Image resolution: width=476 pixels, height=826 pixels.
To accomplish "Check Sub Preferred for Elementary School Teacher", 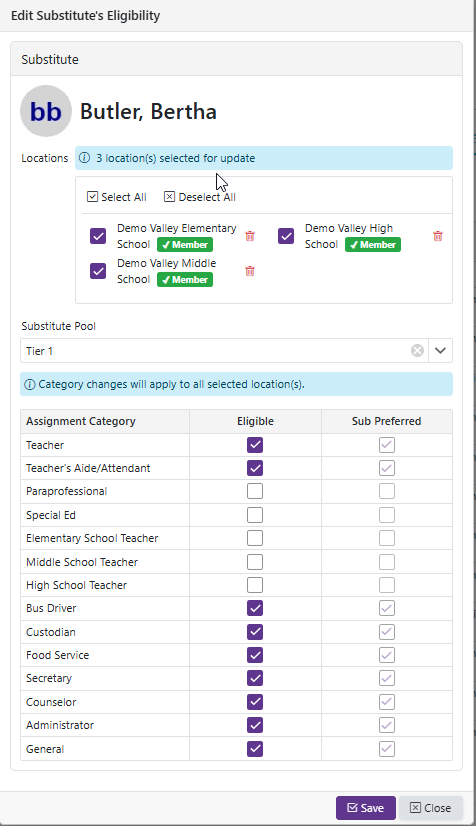I will [386, 538].
